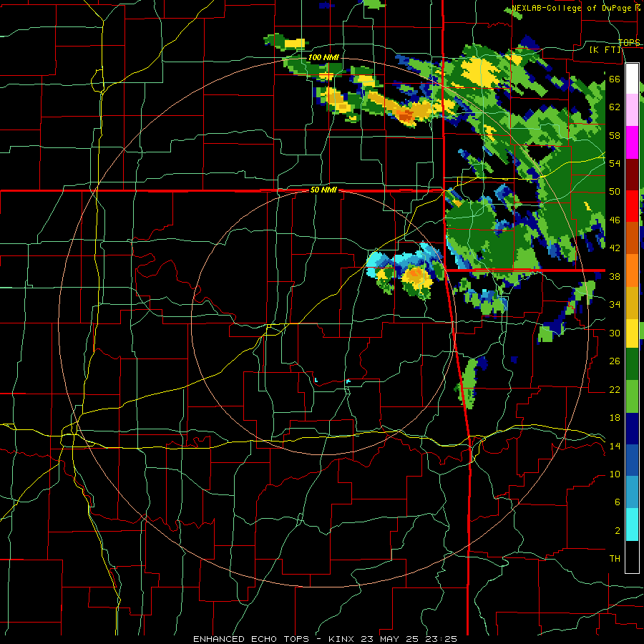The height and width of the screenshot is (644, 644).
Task: Click the bright orange swatch in the color scale
Action: (x=632, y=270)
